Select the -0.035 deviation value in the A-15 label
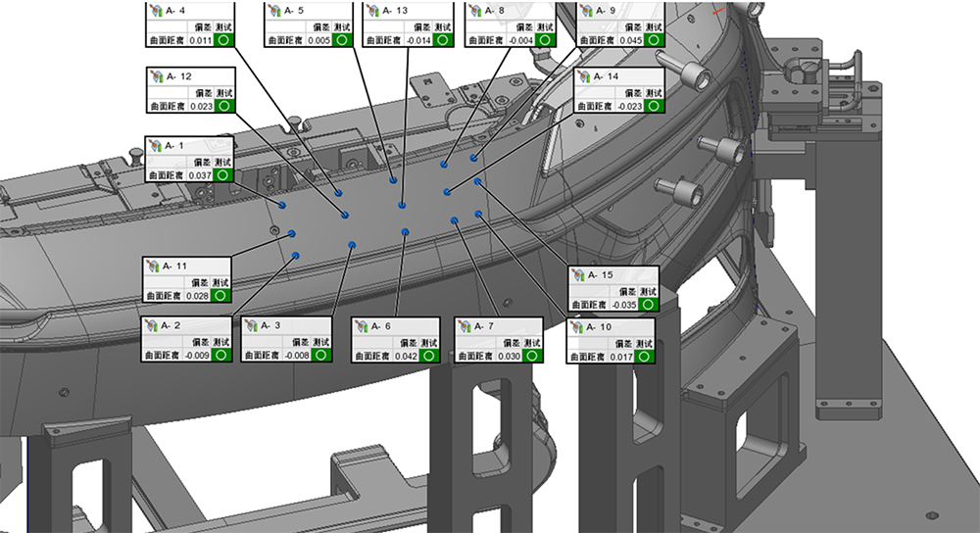This screenshot has width=980, height=533. [622, 305]
